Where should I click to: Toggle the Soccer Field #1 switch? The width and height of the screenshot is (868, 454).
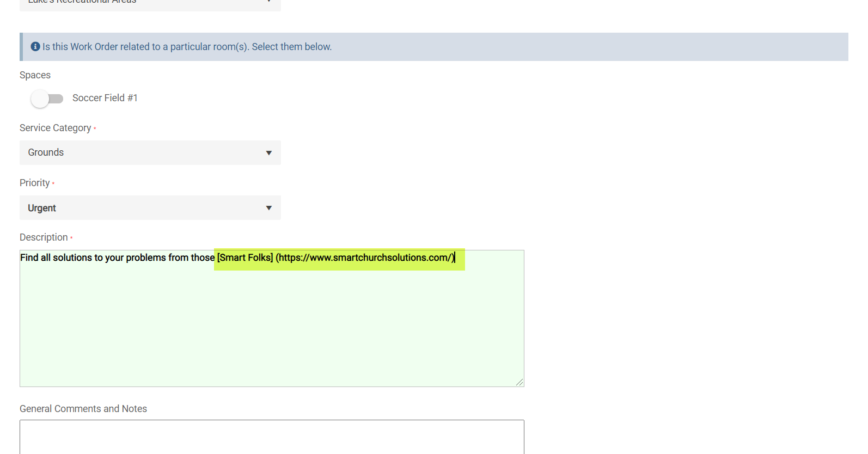point(47,99)
